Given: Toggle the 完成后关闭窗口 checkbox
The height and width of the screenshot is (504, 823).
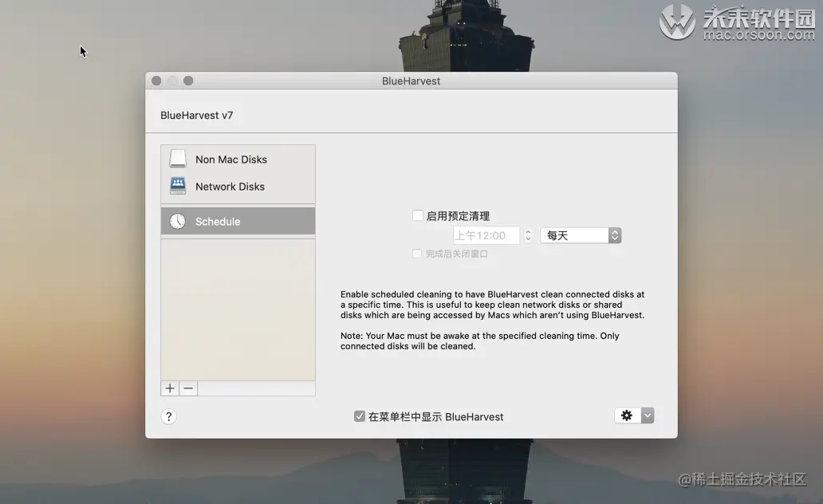Looking at the screenshot, I should coord(417,254).
